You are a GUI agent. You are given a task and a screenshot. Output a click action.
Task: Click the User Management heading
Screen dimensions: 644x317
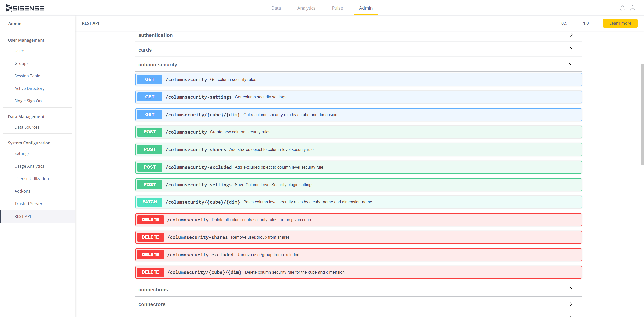[26, 40]
